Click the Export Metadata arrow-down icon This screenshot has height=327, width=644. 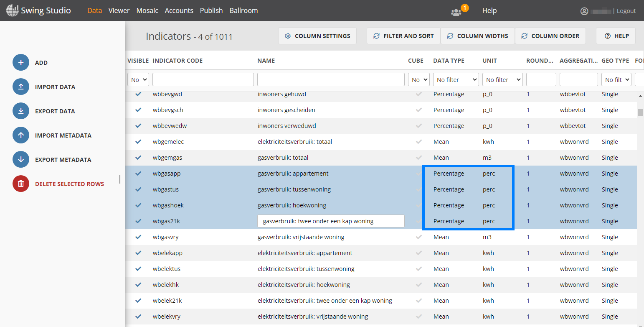(21, 159)
